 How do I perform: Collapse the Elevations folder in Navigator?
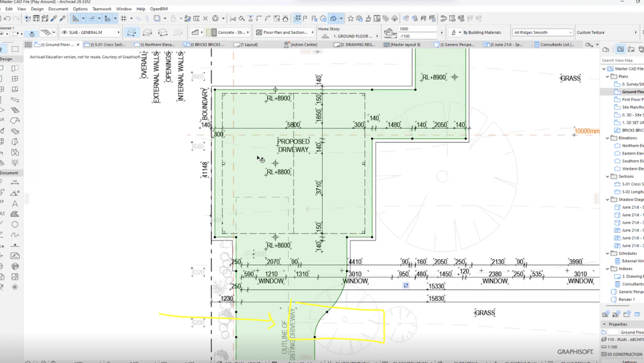coord(607,138)
